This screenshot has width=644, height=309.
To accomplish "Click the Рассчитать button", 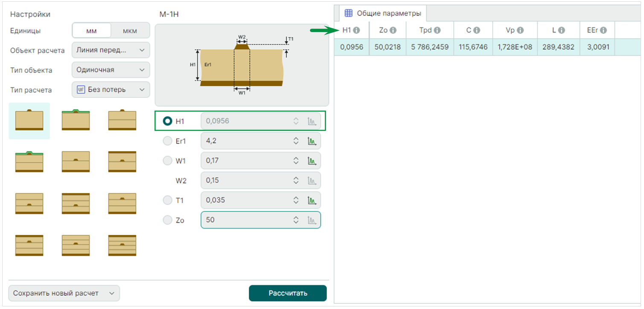I will (288, 293).
